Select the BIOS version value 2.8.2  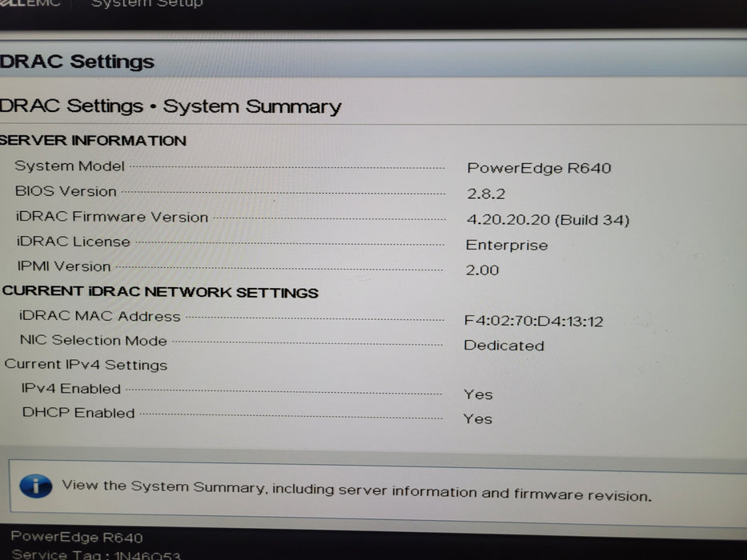(x=486, y=194)
